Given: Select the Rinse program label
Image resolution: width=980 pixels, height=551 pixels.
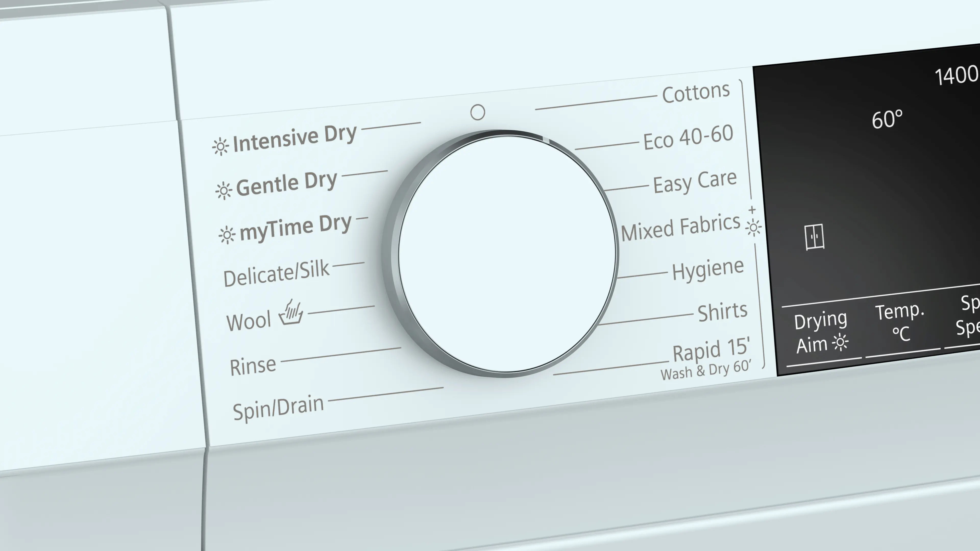Looking at the screenshot, I should click(253, 366).
